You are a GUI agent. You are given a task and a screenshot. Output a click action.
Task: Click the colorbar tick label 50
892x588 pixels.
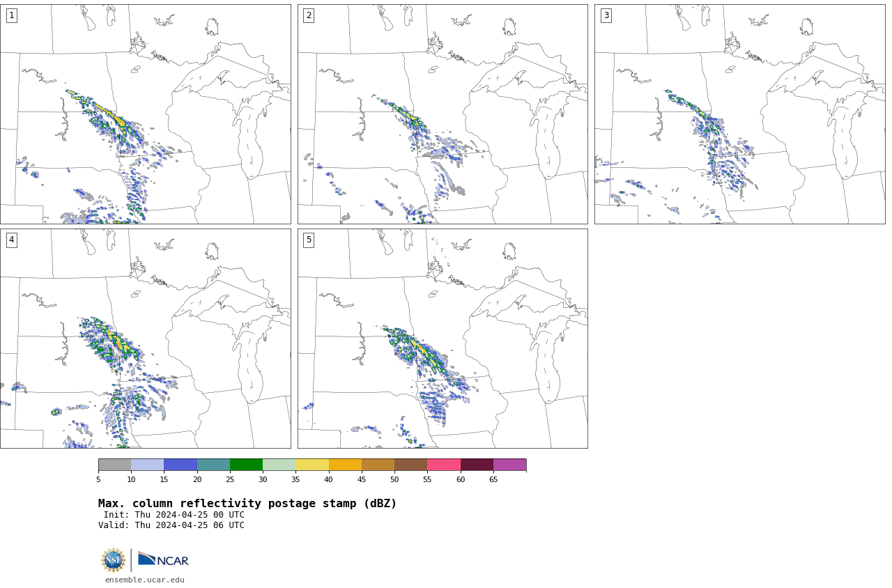tap(394, 479)
